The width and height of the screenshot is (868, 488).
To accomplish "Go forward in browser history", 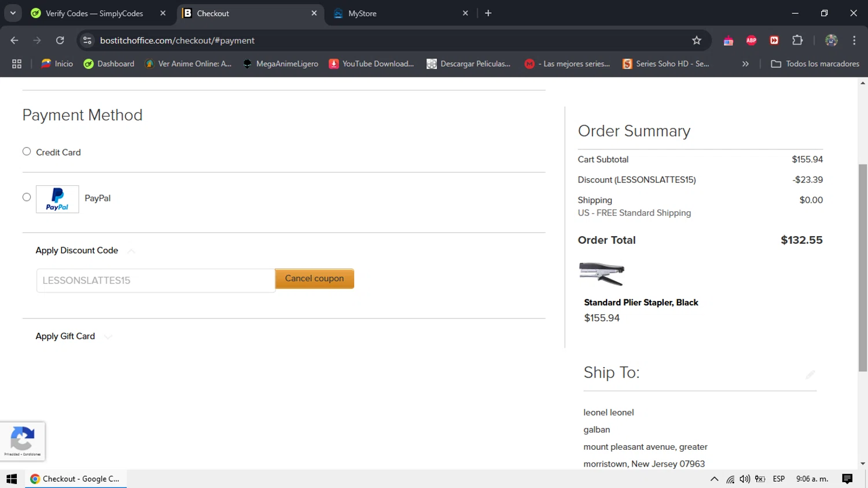I will pos(37,41).
